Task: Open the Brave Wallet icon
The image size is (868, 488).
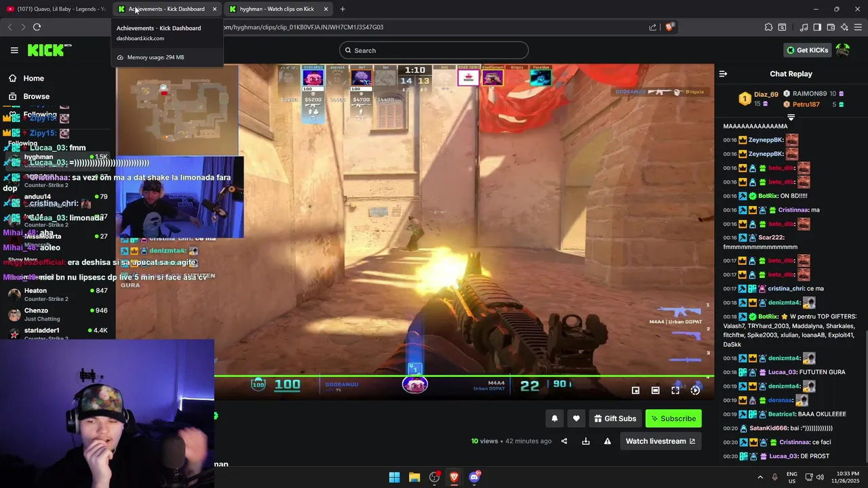Action: pyautogui.click(x=831, y=27)
